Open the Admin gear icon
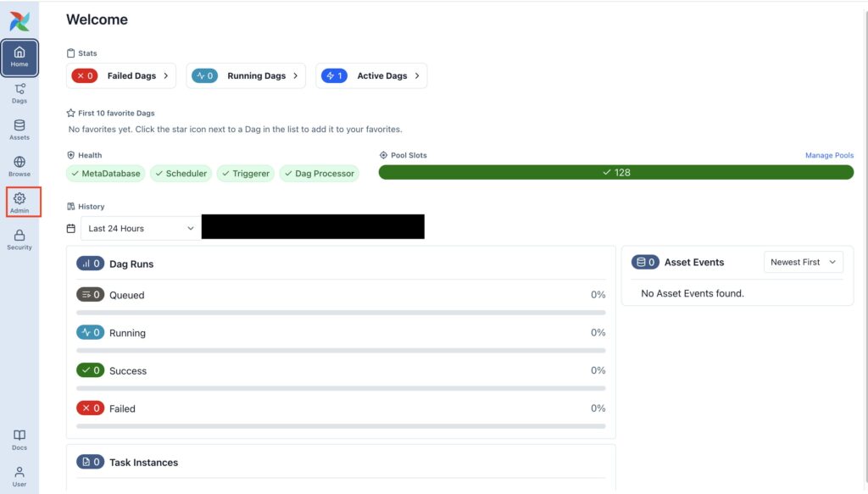The image size is (868, 494). [19, 203]
